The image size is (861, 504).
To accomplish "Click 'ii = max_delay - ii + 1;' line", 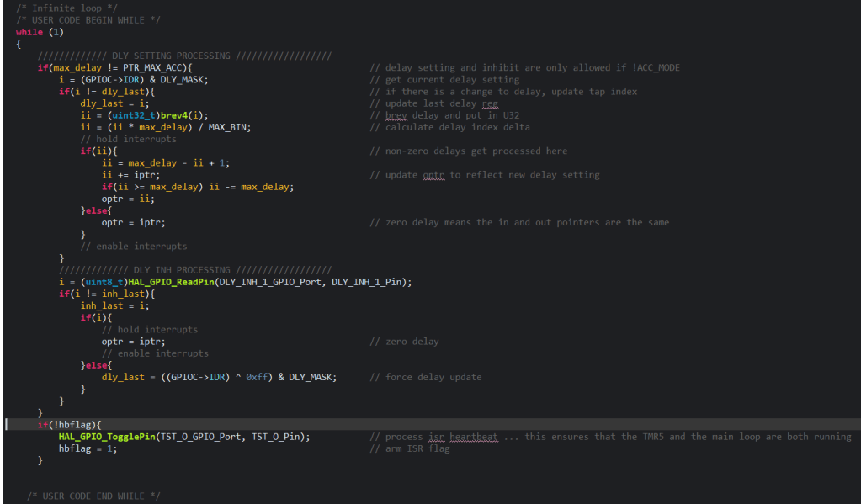I will coord(166,163).
